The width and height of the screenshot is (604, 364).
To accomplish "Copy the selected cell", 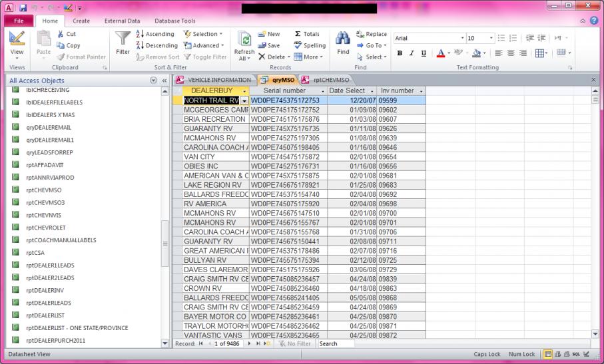I will [x=68, y=45].
